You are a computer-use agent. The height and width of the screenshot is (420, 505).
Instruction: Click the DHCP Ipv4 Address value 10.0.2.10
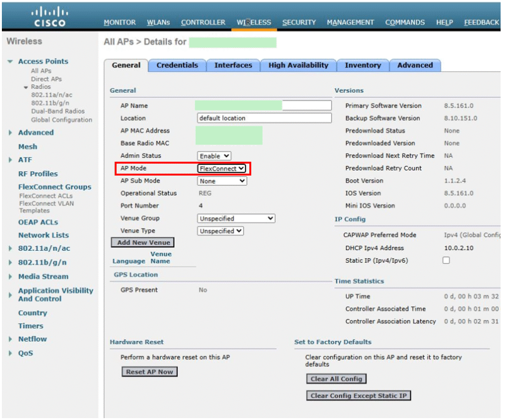click(x=459, y=248)
